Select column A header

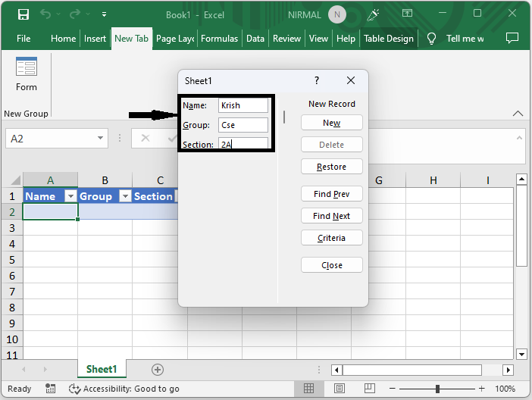(x=51, y=180)
